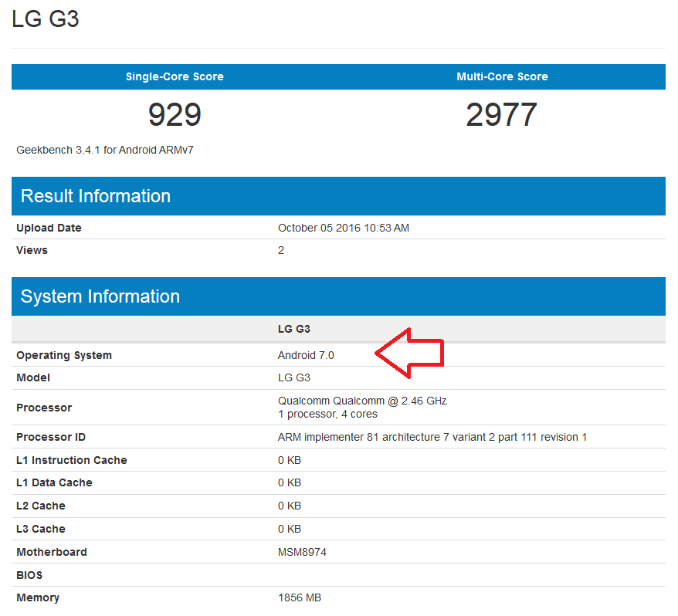Select the Single-Core Score header
The width and height of the screenshot is (678, 616).
click(175, 76)
